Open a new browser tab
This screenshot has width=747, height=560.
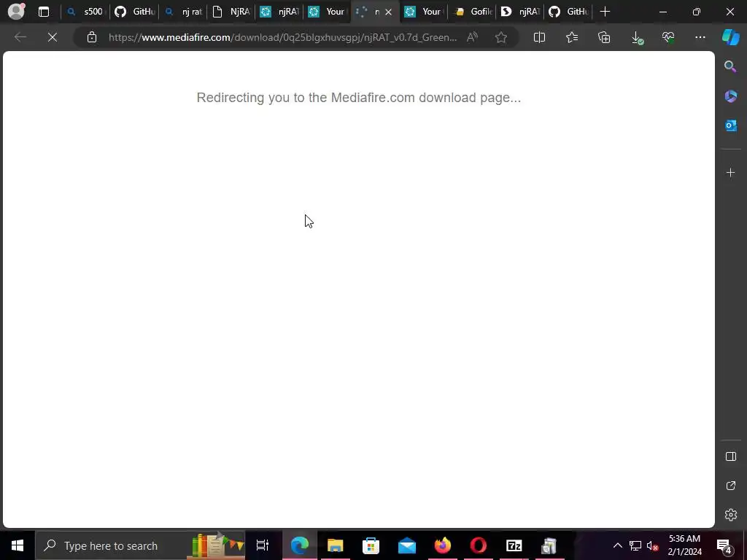(605, 12)
